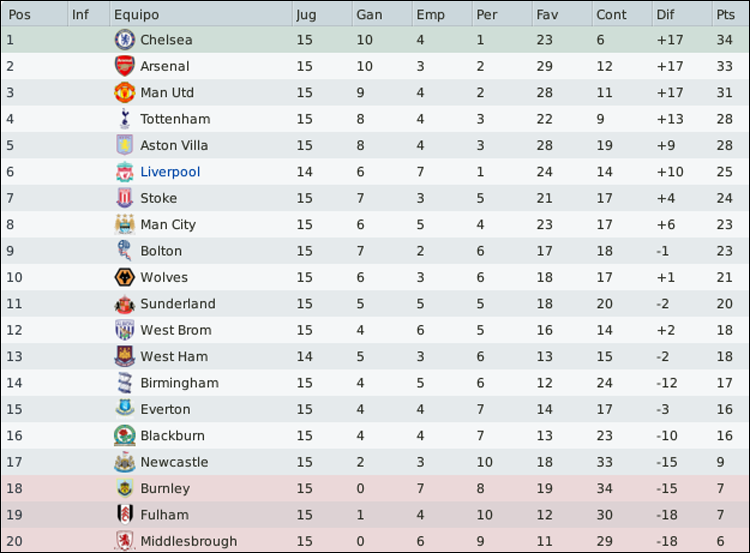Click the Chelsea club crest icon
The image size is (750, 553).
pyautogui.click(x=125, y=40)
